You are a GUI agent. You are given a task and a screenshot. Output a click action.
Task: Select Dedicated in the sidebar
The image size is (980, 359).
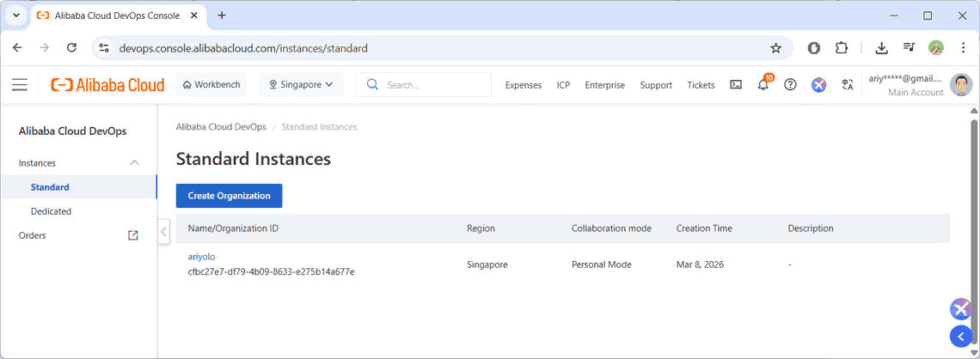[x=51, y=211]
